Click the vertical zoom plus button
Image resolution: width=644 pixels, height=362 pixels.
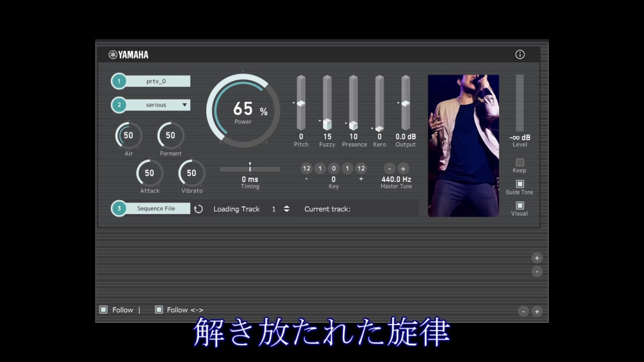pos(537,258)
